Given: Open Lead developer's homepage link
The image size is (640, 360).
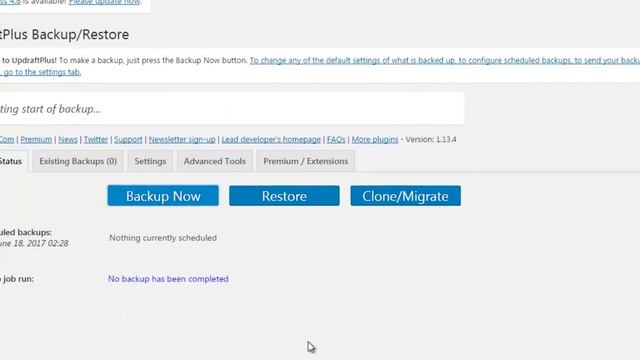Looking at the screenshot, I should (x=271, y=140).
